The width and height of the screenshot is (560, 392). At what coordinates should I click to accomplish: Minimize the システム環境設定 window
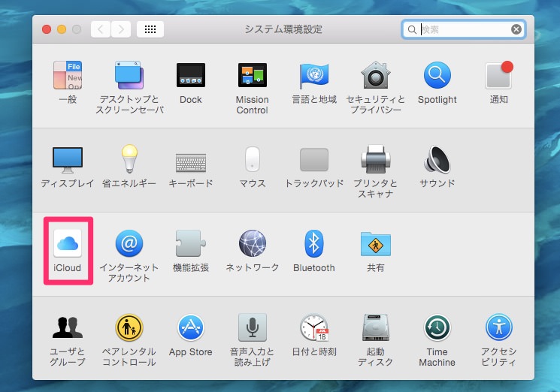point(62,29)
